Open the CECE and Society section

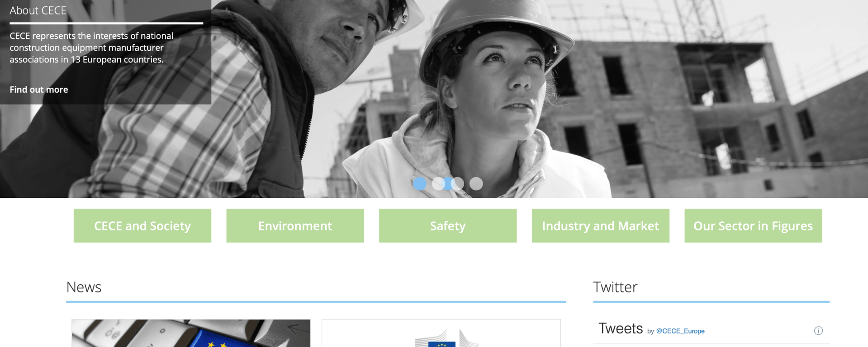(142, 225)
